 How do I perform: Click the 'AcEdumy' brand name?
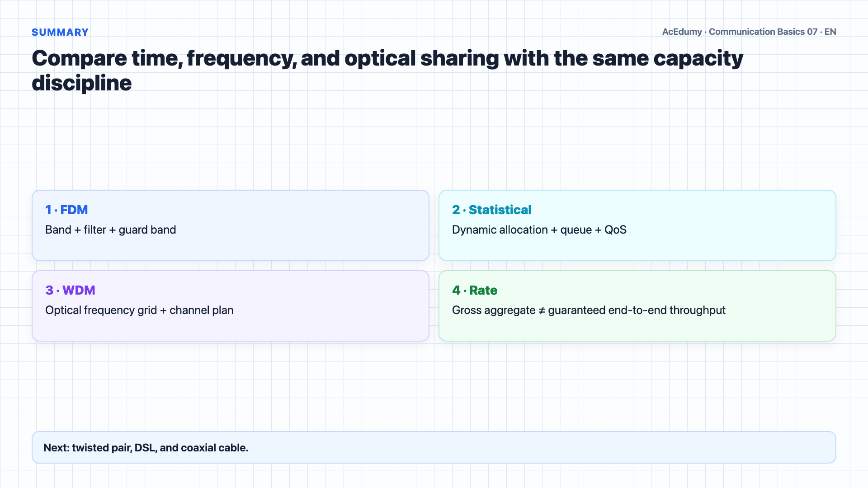coord(682,32)
